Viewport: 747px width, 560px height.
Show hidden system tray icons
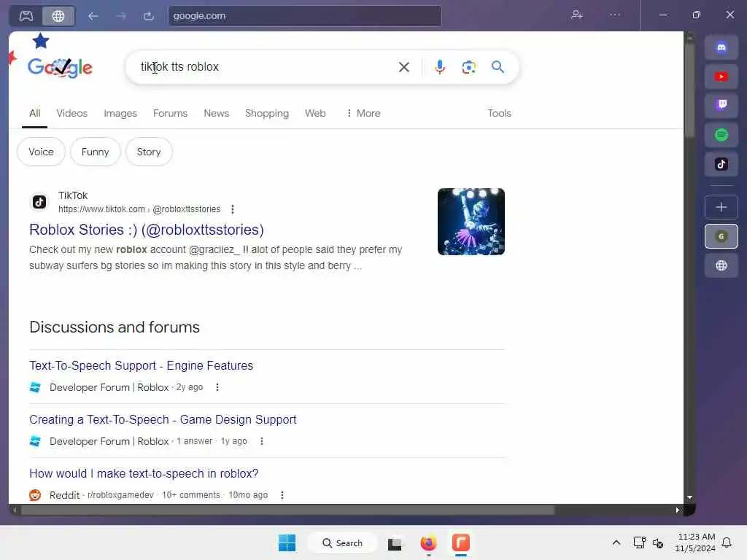click(x=616, y=542)
